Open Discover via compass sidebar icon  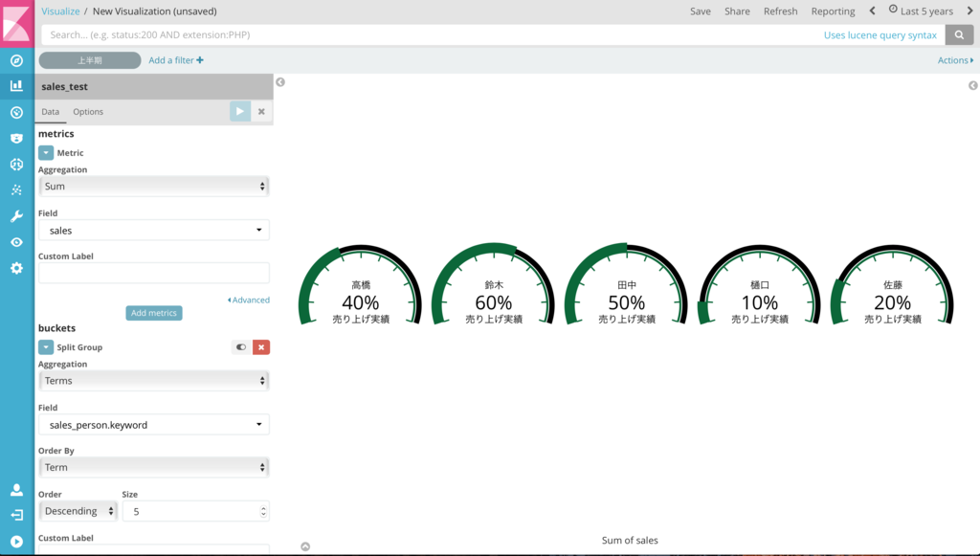[x=17, y=60]
